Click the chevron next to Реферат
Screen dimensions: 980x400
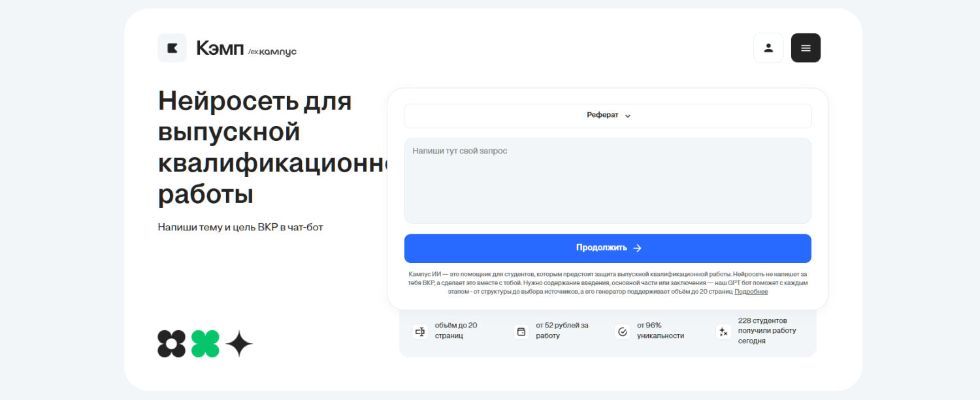(628, 116)
